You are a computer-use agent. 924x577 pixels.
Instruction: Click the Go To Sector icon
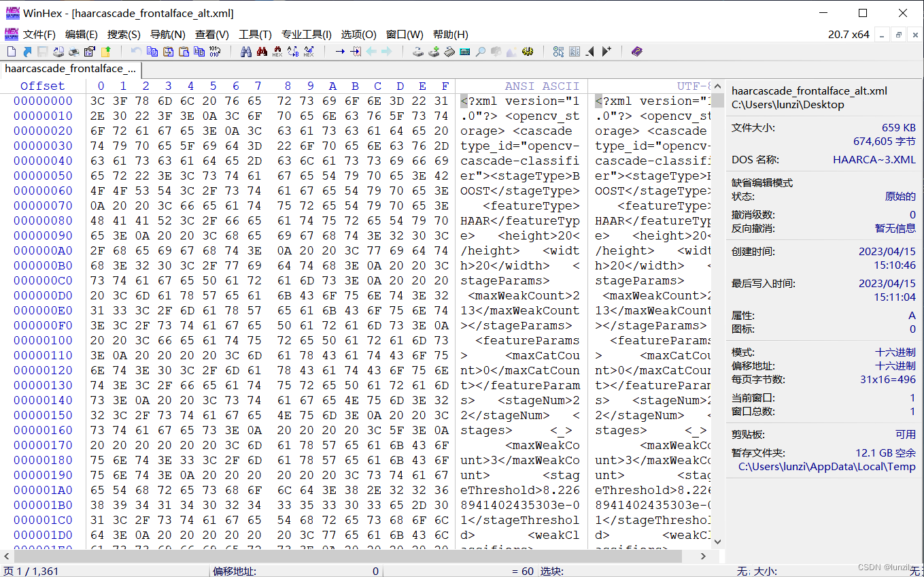point(356,52)
